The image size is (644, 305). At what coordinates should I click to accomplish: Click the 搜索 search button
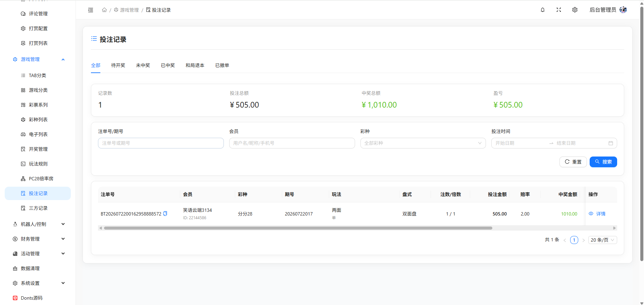(x=603, y=162)
